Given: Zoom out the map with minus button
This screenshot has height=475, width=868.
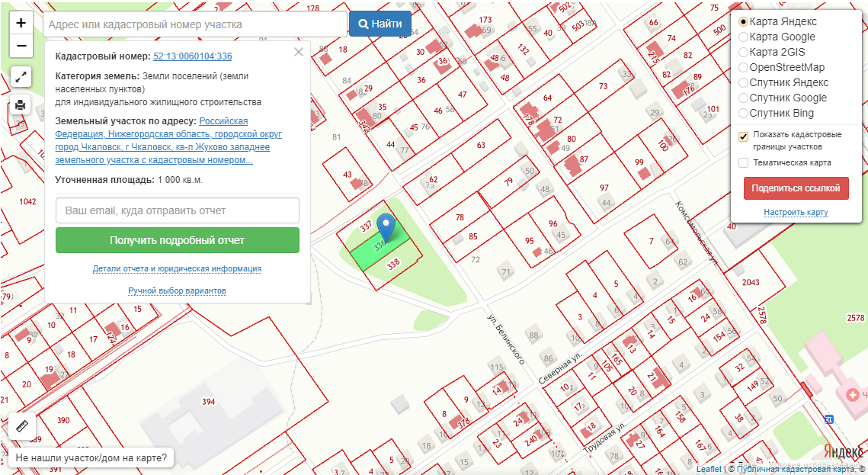Looking at the screenshot, I should coord(21,46).
